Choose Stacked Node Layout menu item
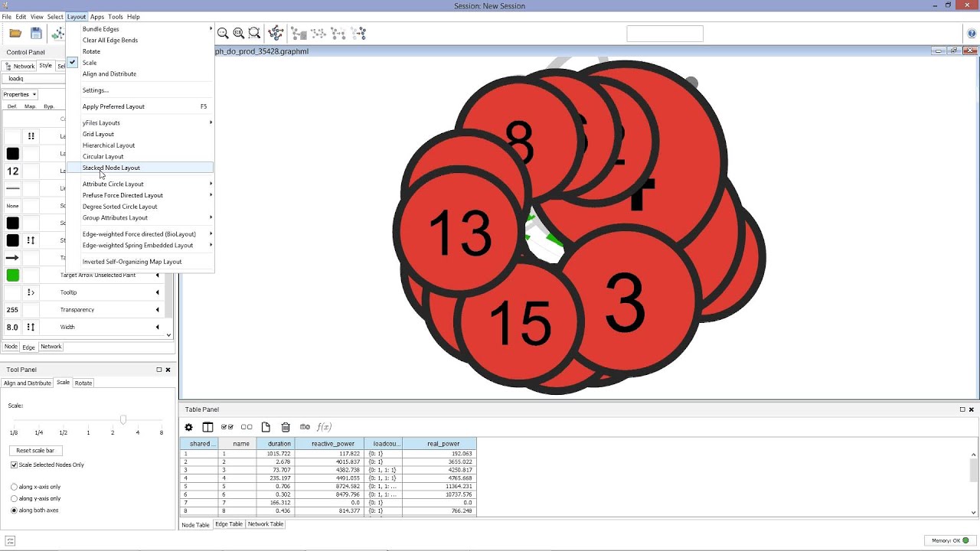 tap(139, 168)
